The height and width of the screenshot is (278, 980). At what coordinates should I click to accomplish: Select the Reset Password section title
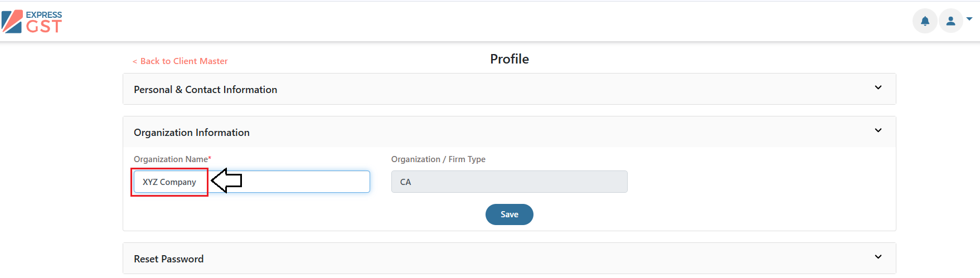tap(168, 259)
